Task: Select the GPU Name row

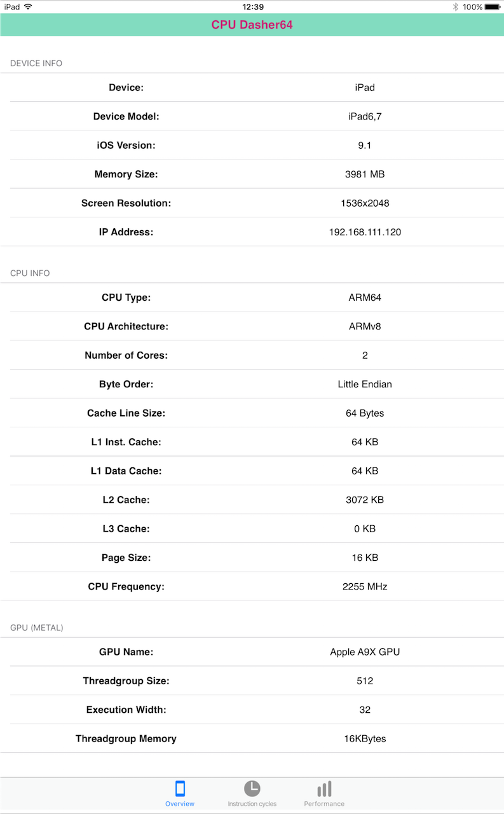Action: [x=252, y=652]
